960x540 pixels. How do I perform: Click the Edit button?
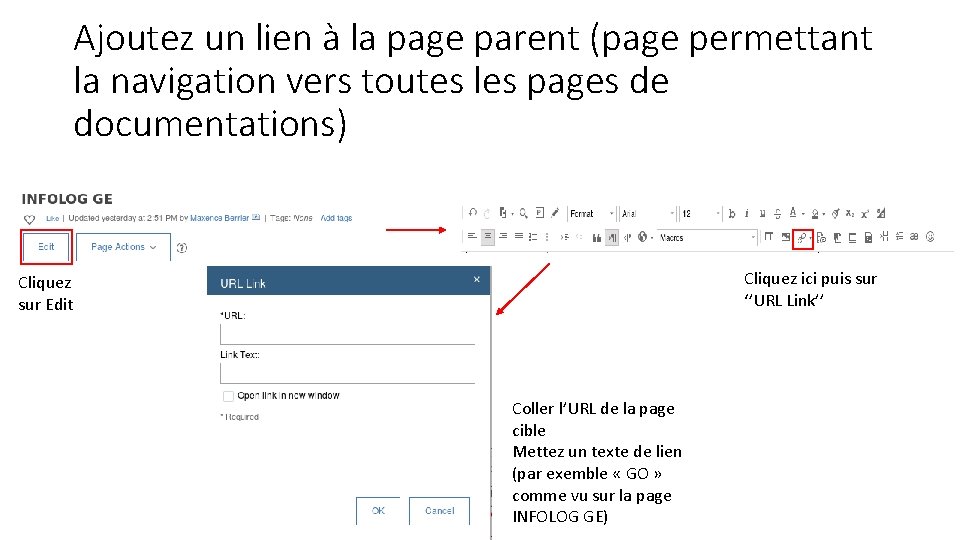(47, 247)
